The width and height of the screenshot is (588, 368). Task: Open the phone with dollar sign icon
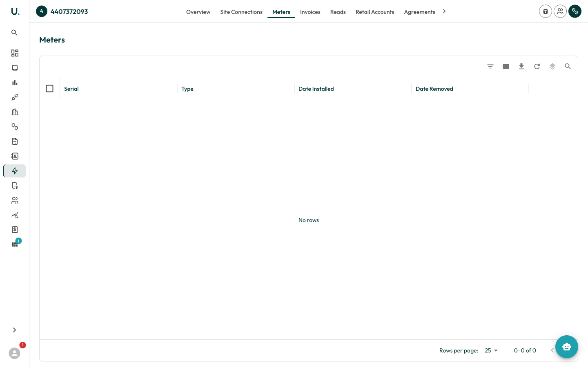point(15,186)
